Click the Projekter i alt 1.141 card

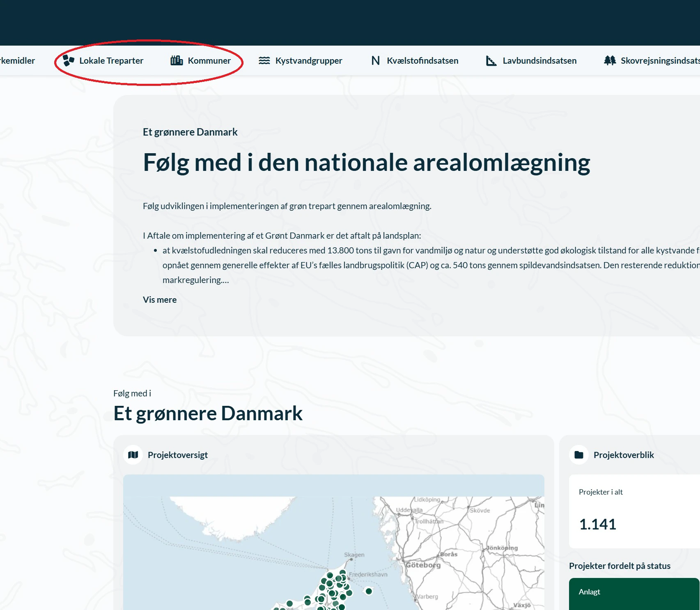coord(634,511)
